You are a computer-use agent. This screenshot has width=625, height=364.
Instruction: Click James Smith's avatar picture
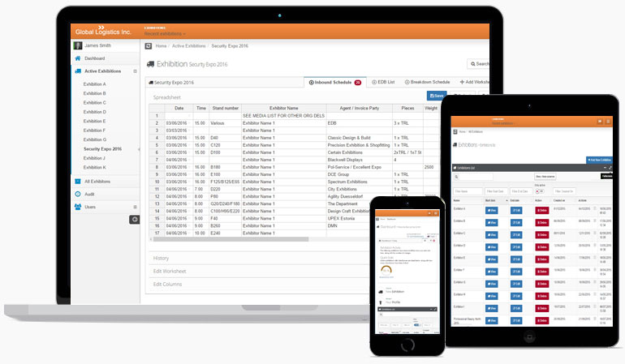tap(78, 45)
